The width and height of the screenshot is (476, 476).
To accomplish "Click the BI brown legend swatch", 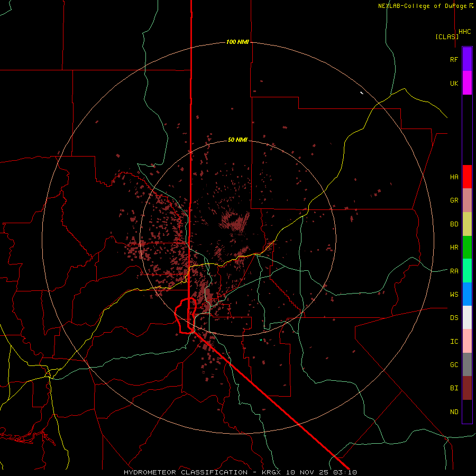I will 467,388.
